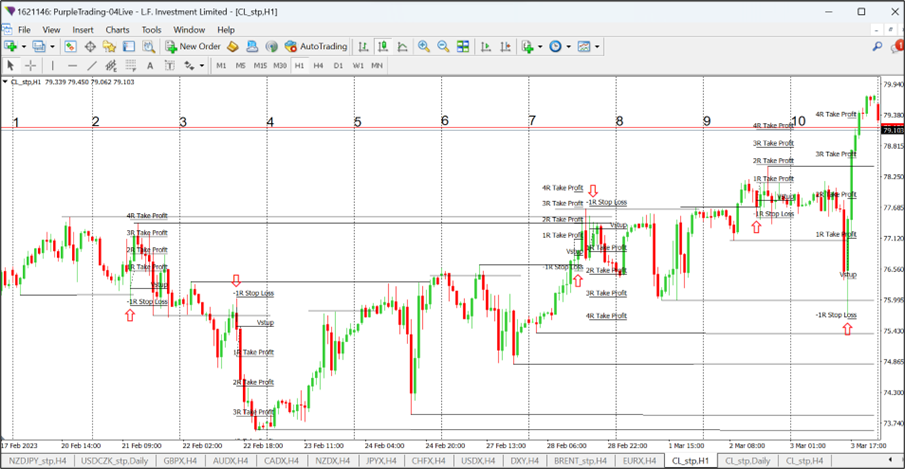
Task: Launch MetaEditor with the yellow book icon
Action: 233,46
